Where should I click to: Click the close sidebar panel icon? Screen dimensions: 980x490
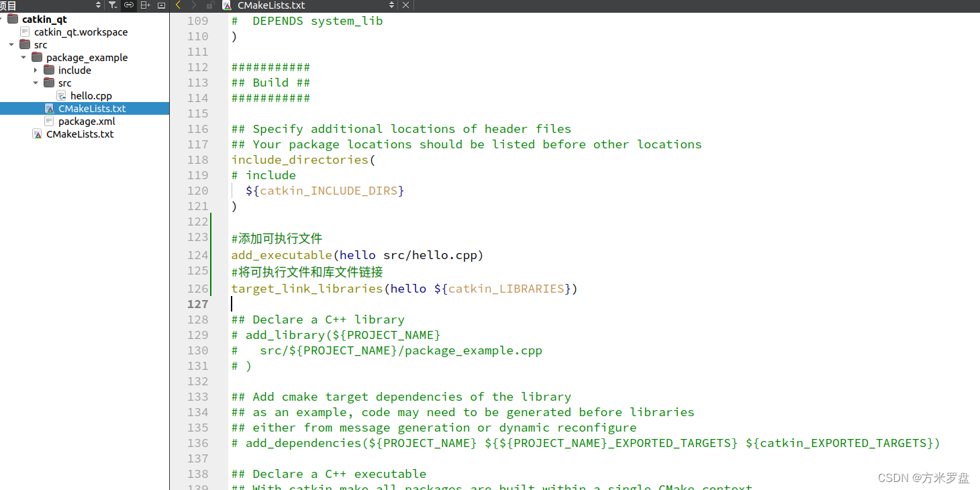click(161, 5)
